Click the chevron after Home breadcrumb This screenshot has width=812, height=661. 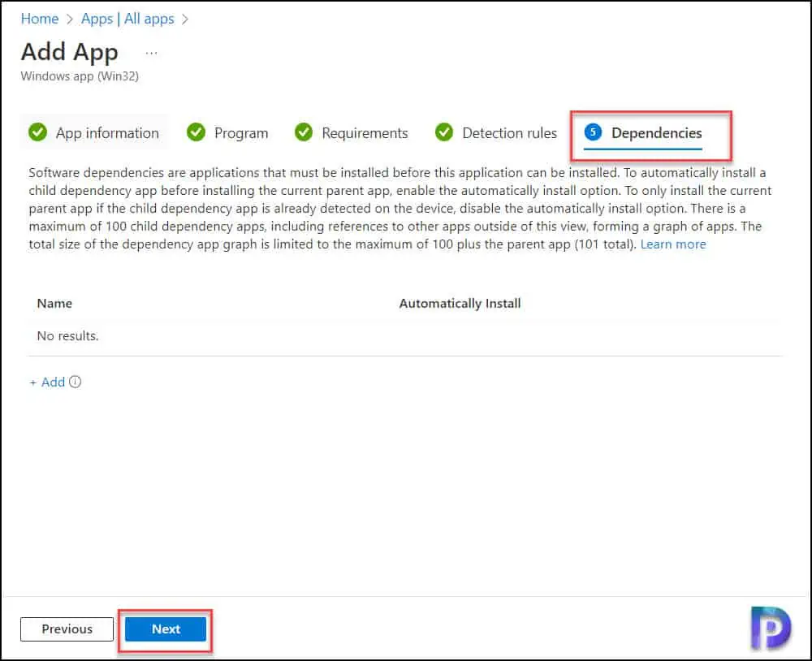(69, 19)
